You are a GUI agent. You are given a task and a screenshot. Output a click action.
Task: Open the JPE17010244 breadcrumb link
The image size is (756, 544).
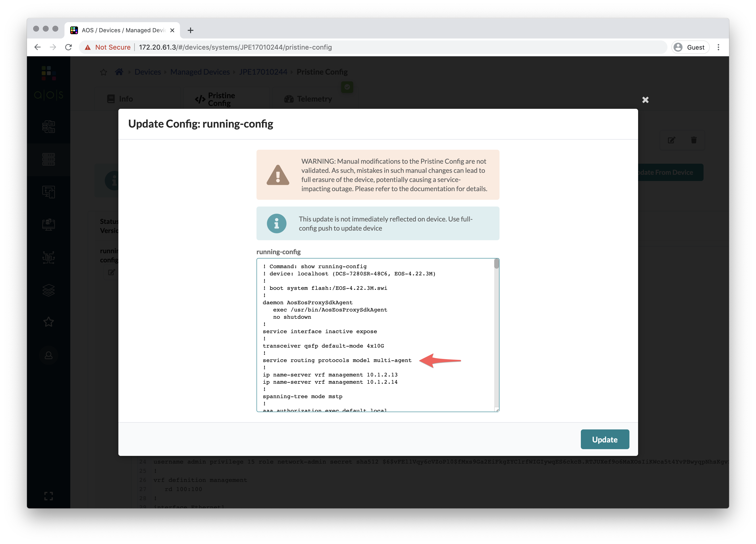click(x=263, y=72)
